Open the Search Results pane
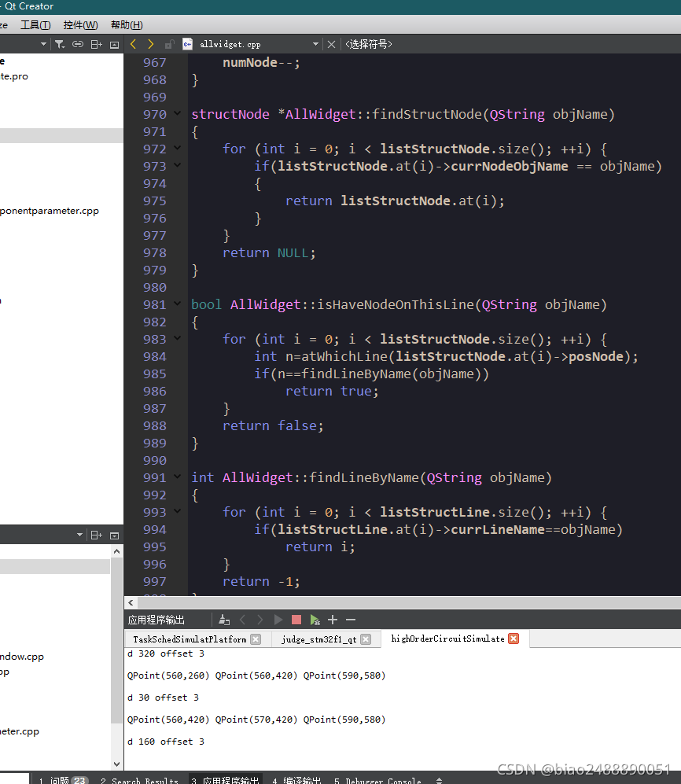Screen dimensions: 681x784 pyautogui.click(x=139, y=780)
